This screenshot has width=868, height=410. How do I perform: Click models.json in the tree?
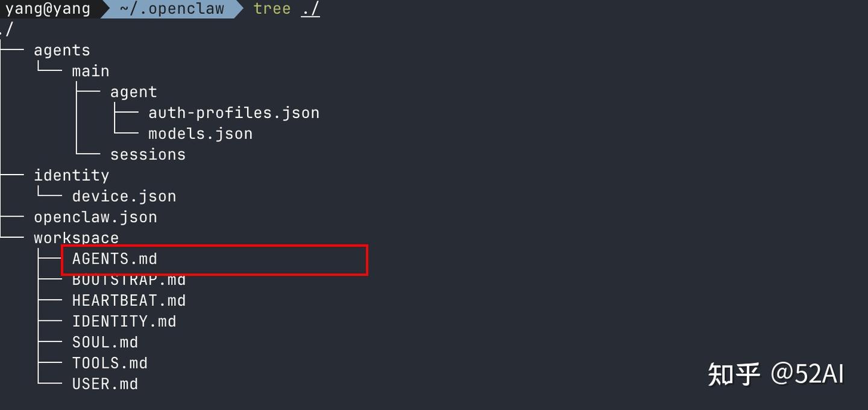pyautogui.click(x=200, y=134)
